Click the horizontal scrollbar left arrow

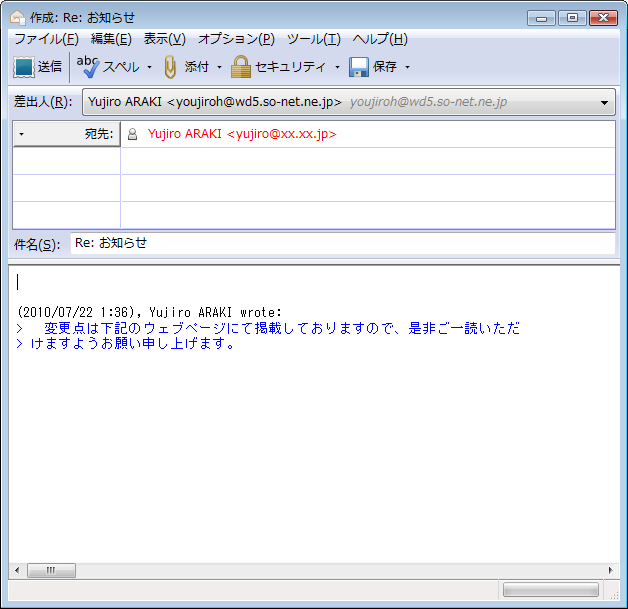point(17,570)
